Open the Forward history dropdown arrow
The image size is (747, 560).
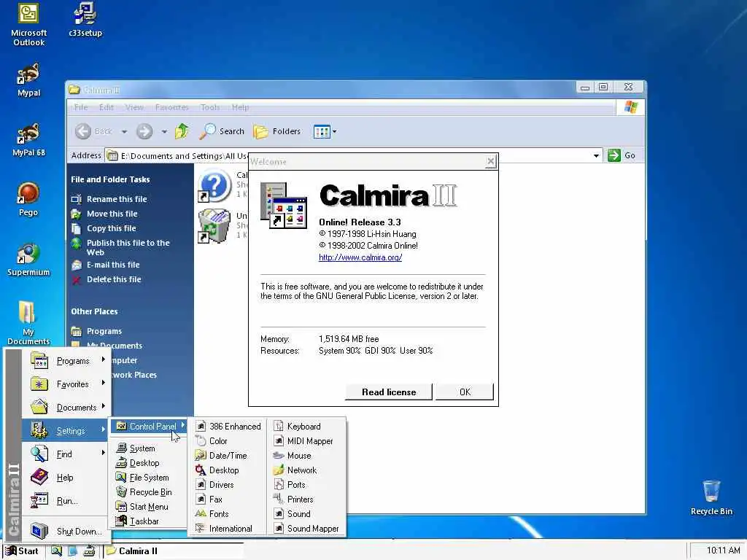pos(164,131)
